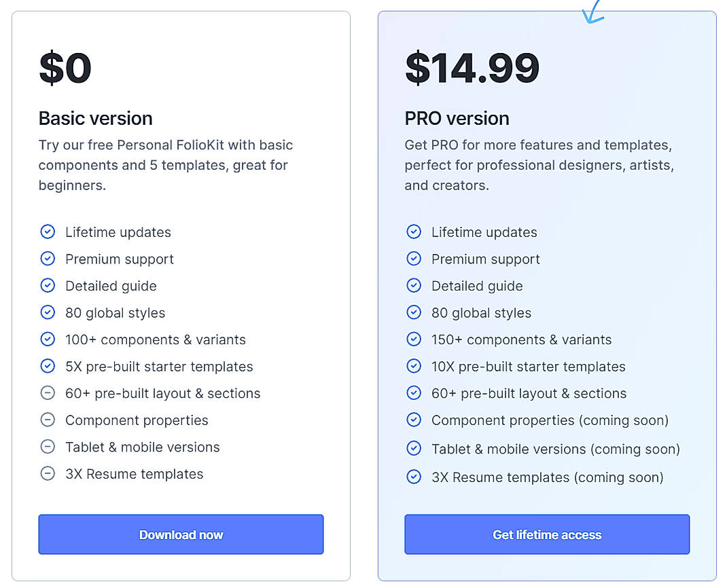Click the check icon beside "5X pre-built starter templates"
The width and height of the screenshot is (727, 588).
48,366
